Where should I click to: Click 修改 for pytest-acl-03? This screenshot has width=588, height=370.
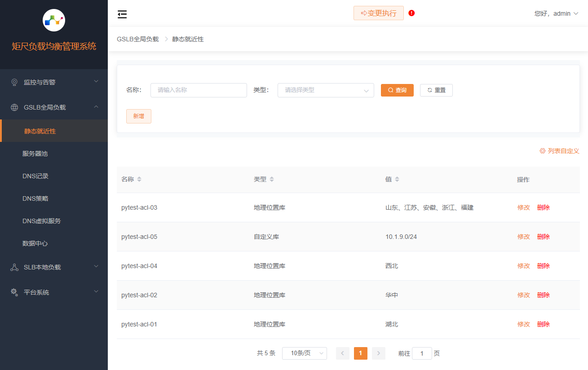pyautogui.click(x=523, y=207)
